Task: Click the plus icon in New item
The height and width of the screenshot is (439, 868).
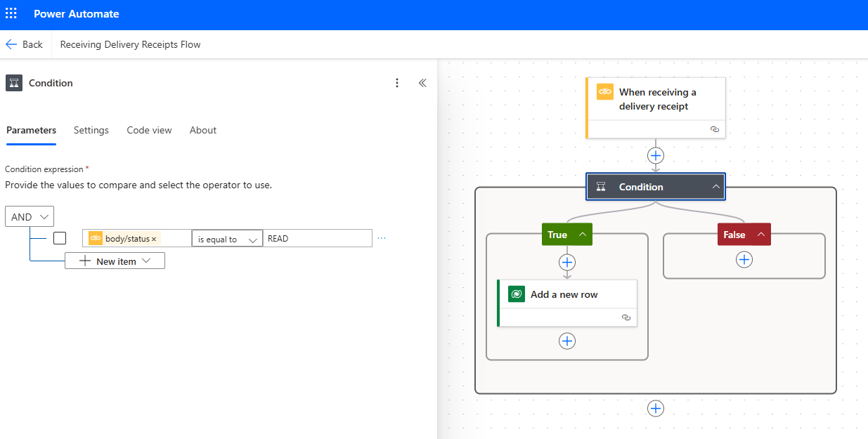Action: pos(85,261)
